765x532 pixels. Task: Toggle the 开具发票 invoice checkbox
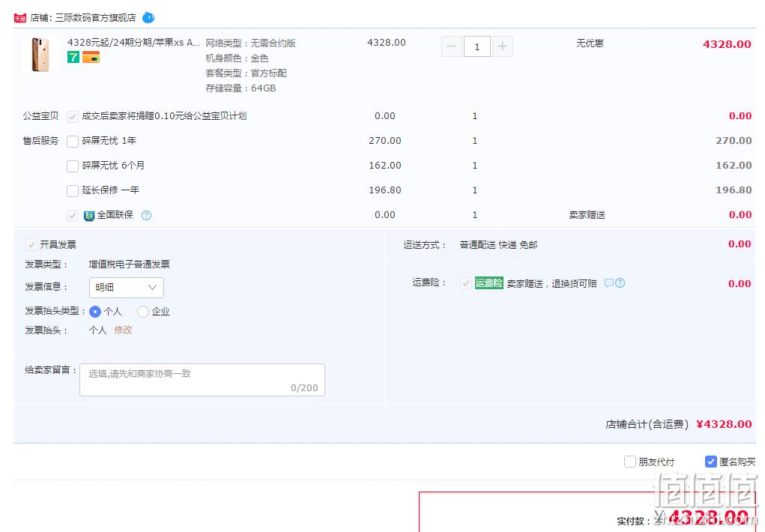coord(31,245)
